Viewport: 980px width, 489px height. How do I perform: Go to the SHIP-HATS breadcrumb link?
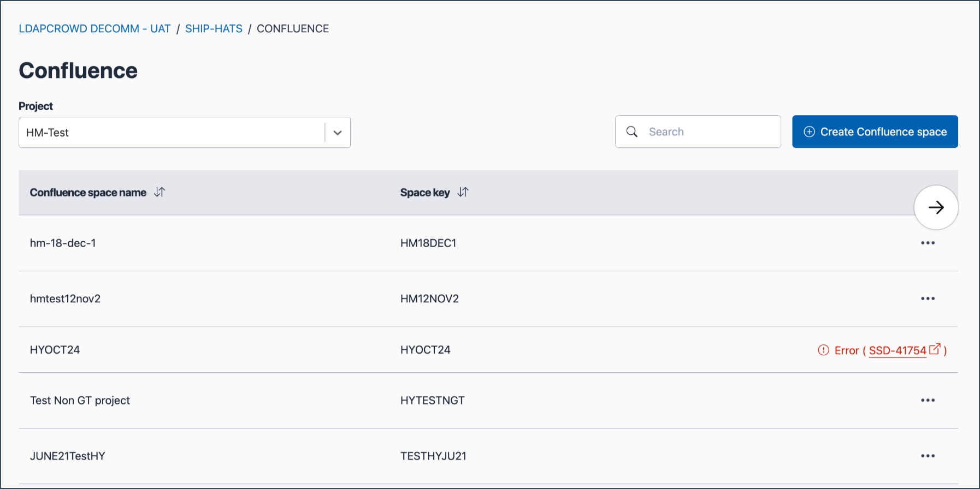[x=214, y=29]
